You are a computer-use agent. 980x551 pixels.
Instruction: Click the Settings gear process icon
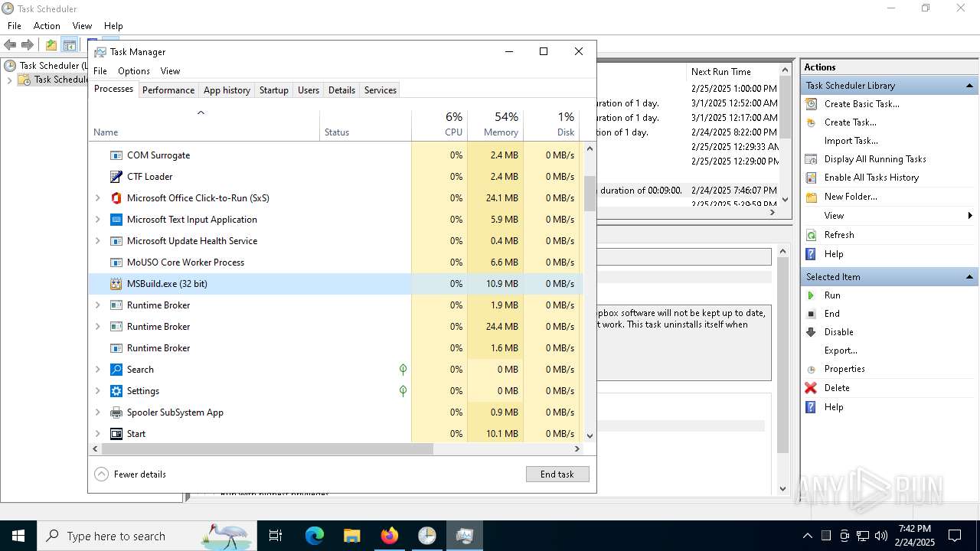point(116,391)
